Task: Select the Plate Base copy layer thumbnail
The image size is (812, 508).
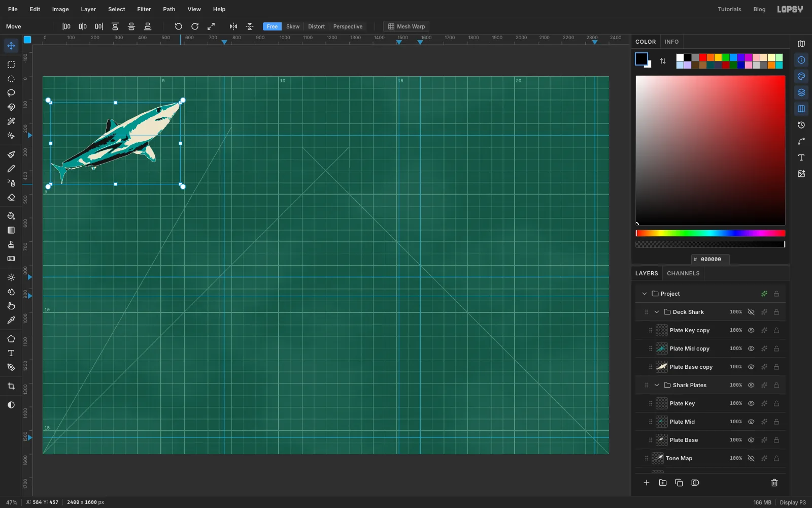Action: pos(662,367)
